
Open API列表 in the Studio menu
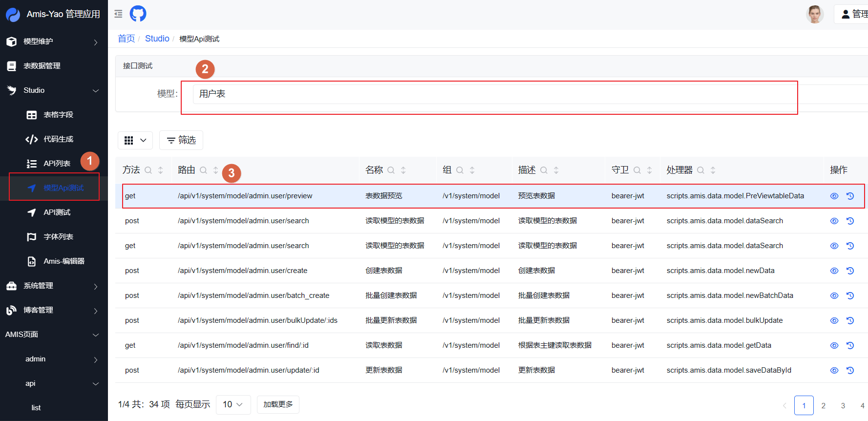[x=57, y=164]
